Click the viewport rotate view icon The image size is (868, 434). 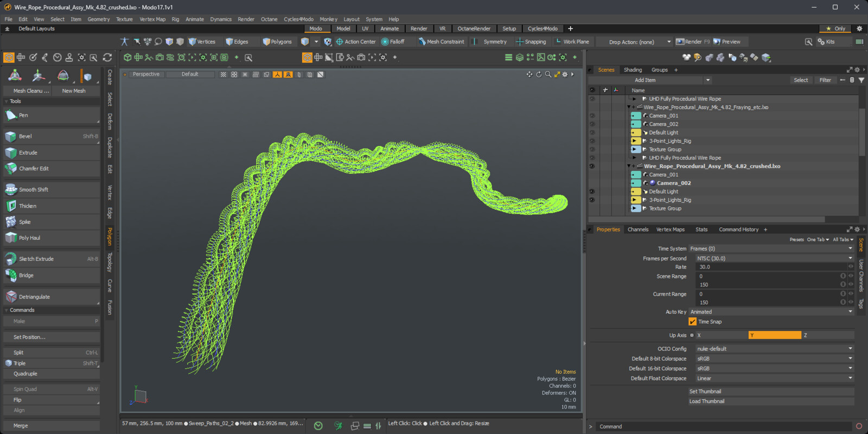coord(539,74)
